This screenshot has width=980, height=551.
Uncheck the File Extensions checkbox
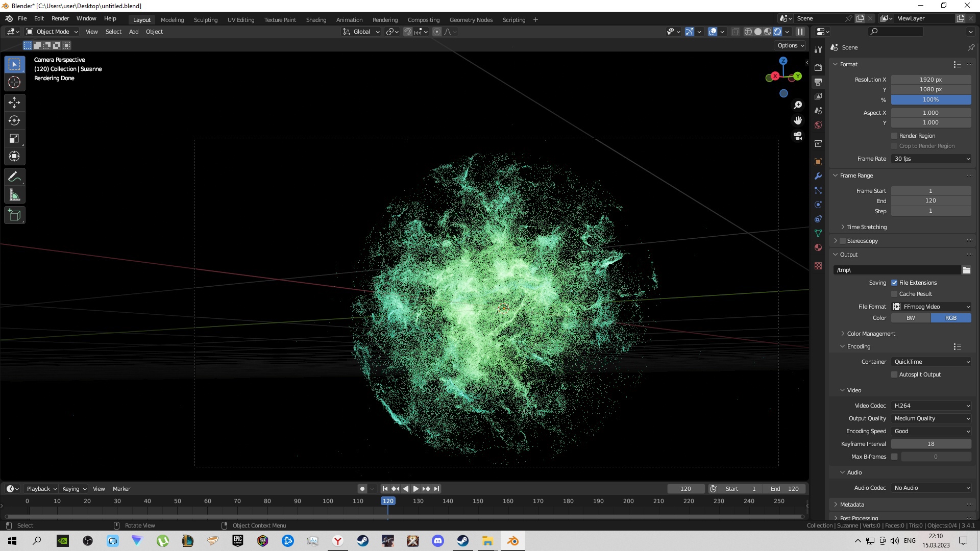click(894, 283)
